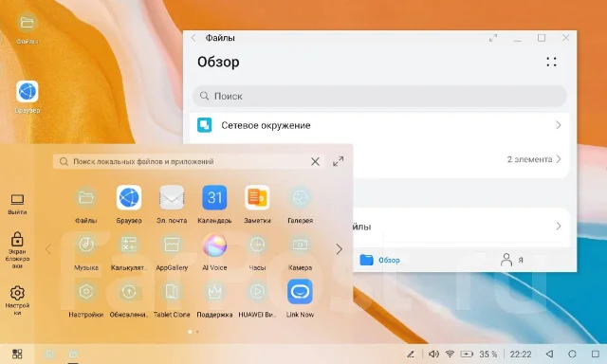Switch to Я tab in Файлы
The width and height of the screenshot is (607, 364).
click(x=512, y=260)
